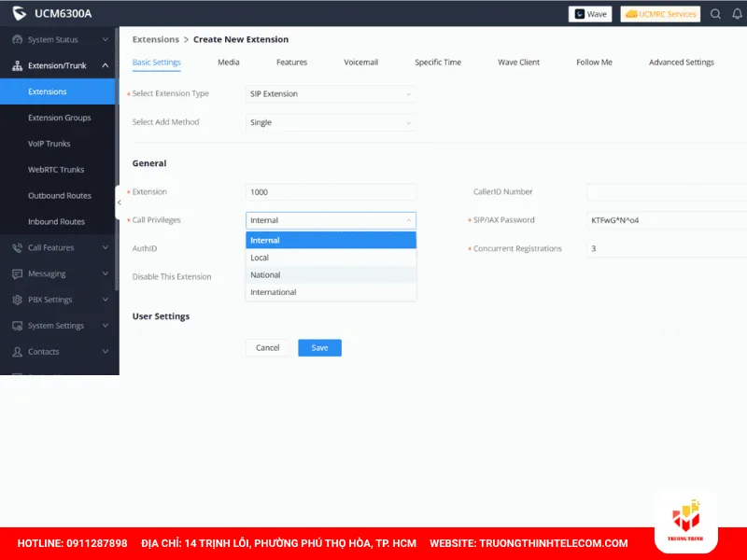Click the Extension/Trunk network icon
This screenshot has width=747, height=560.
tap(17, 65)
